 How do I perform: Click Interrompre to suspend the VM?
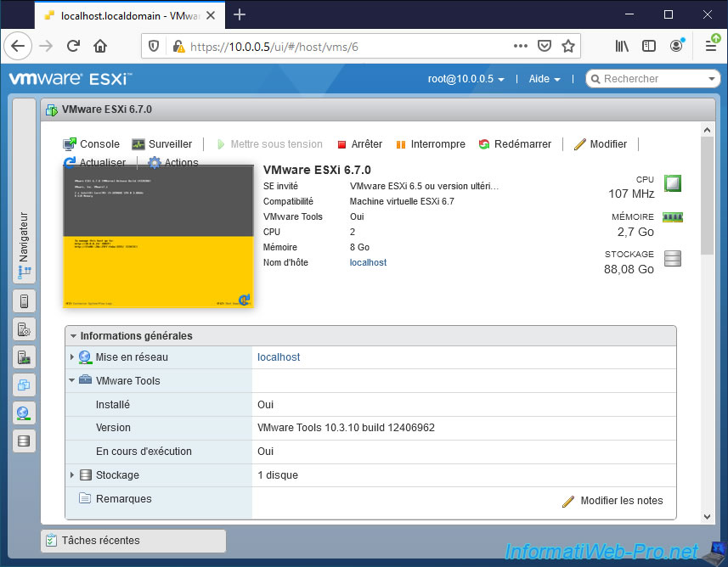(430, 144)
